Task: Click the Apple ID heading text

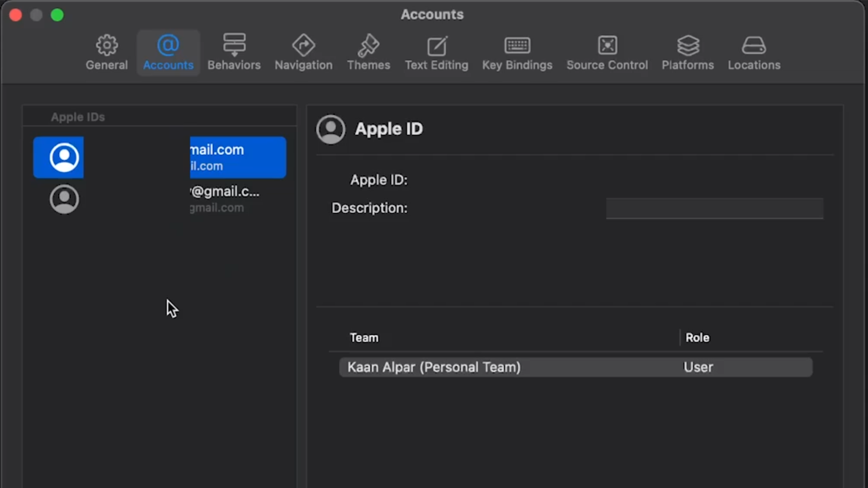Action: (x=389, y=129)
